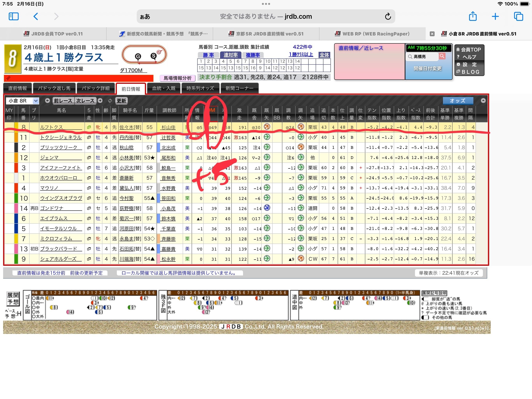Click the circular next-race arrow icon
532x399 pixels.
pyautogui.click(x=100, y=101)
